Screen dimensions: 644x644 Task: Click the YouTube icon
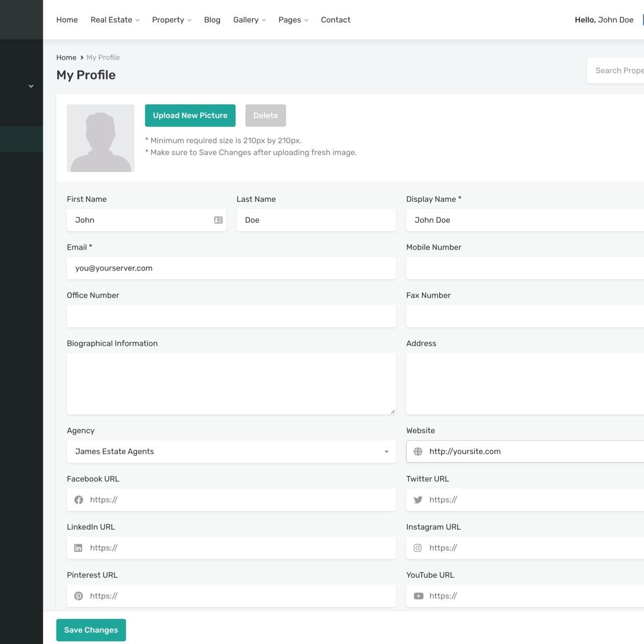(x=419, y=596)
